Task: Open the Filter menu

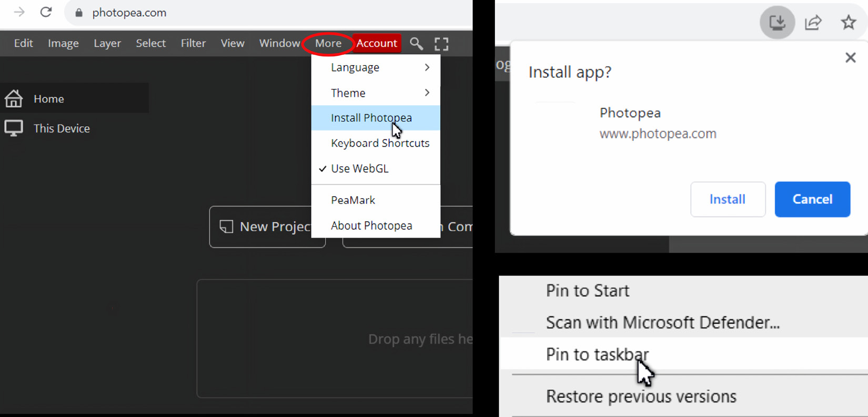Action: [193, 43]
